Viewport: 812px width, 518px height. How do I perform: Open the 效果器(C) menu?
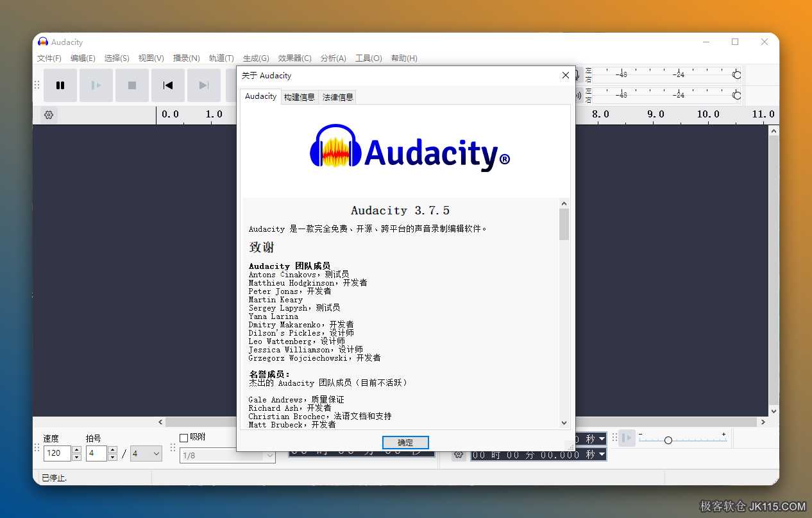click(295, 58)
